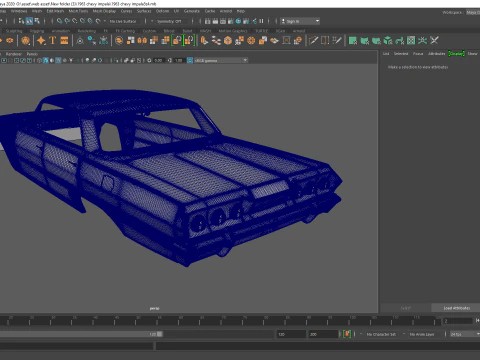Click the green checkered UV editor shelf icon
The height and width of the screenshot is (360, 480).
[x=411, y=41]
